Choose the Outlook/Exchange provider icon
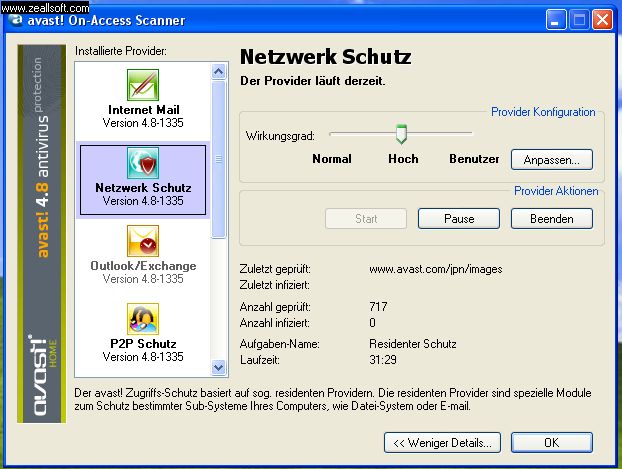622x469 pixels. (x=143, y=241)
